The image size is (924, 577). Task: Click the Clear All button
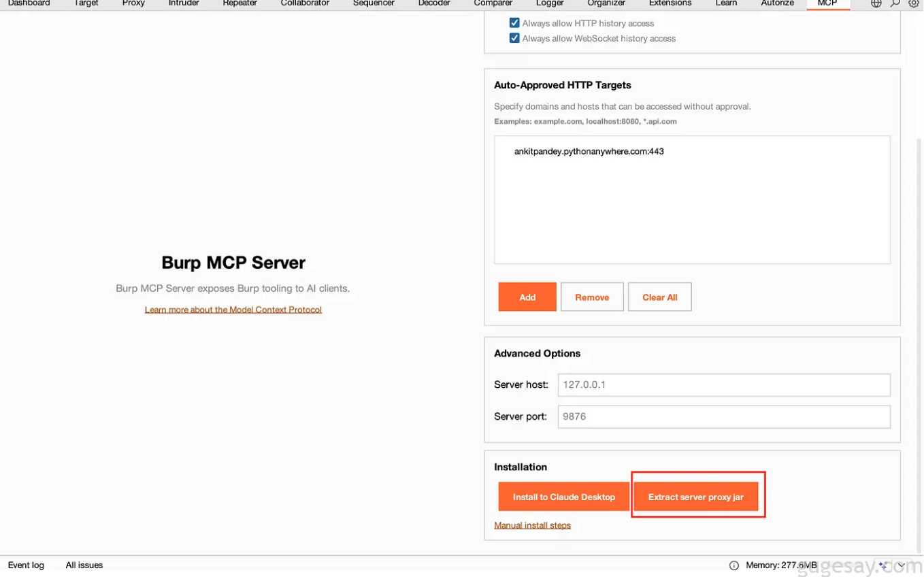pos(659,297)
